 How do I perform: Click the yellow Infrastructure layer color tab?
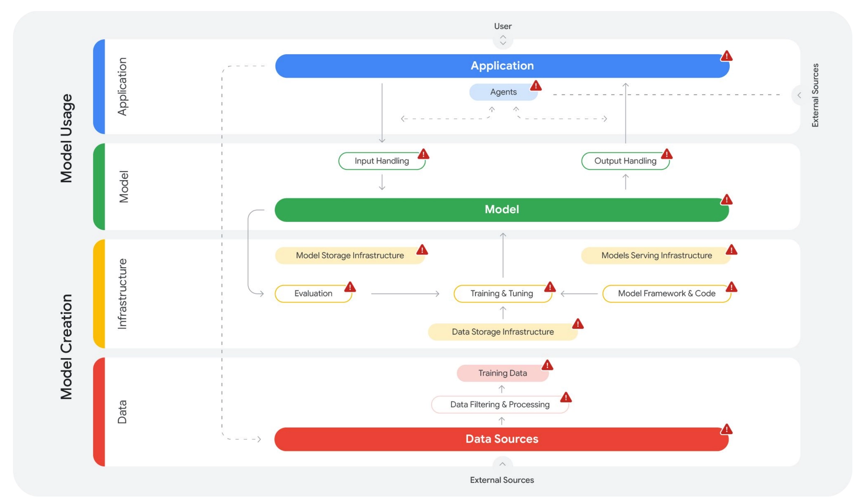pyautogui.click(x=99, y=294)
